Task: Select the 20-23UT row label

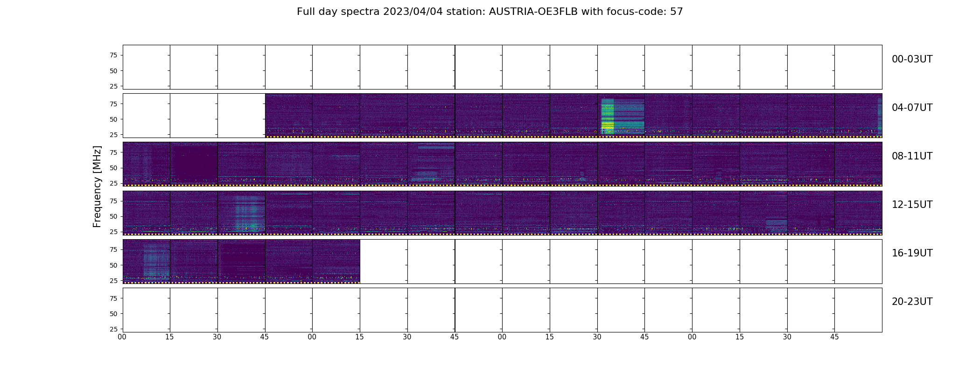Action: (x=912, y=302)
